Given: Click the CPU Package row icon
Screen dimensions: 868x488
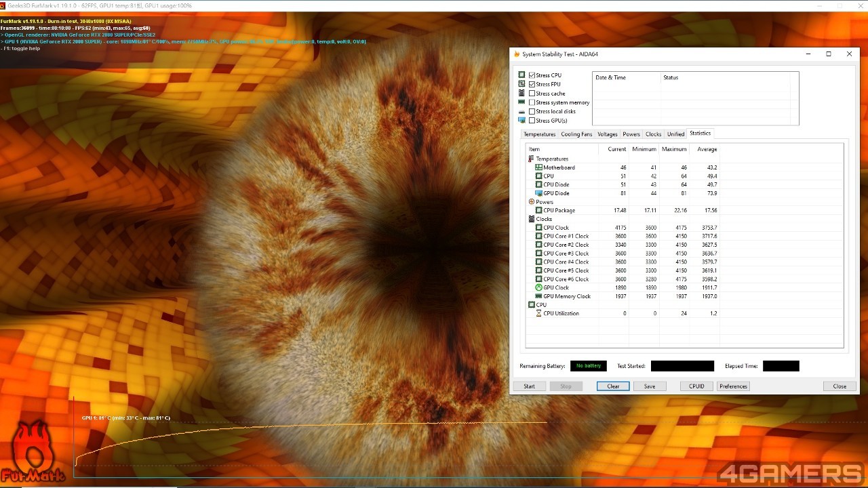Looking at the screenshot, I should 539,210.
